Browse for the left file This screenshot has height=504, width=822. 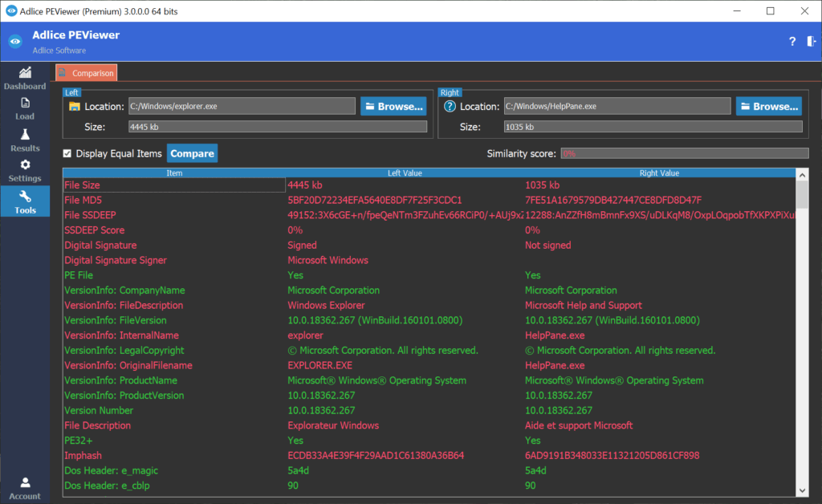click(x=393, y=106)
